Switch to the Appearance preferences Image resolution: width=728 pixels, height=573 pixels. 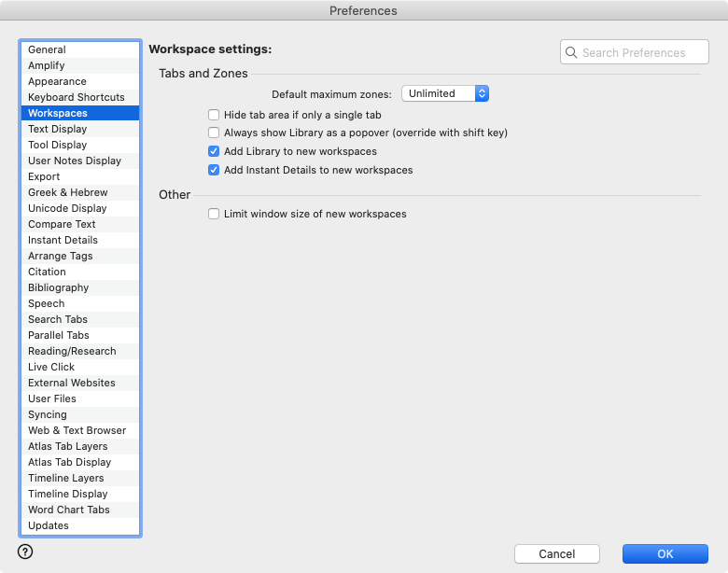tap(57, 81)
